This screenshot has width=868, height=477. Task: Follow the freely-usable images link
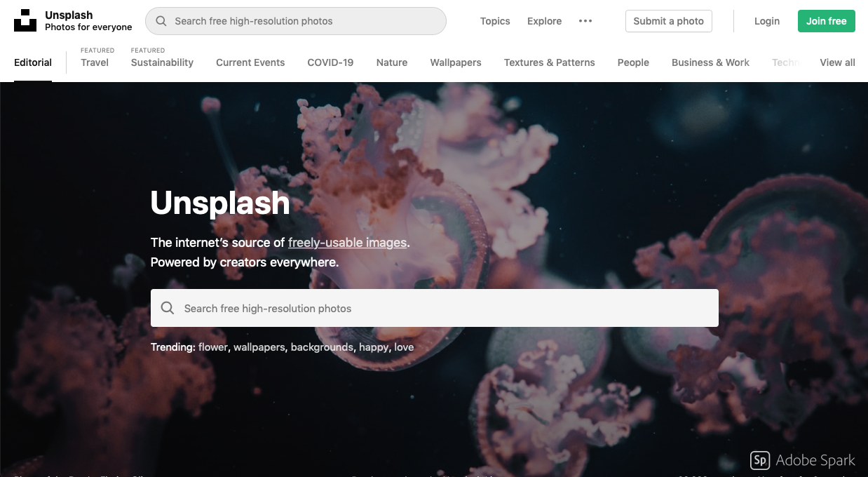coord(347,243)
